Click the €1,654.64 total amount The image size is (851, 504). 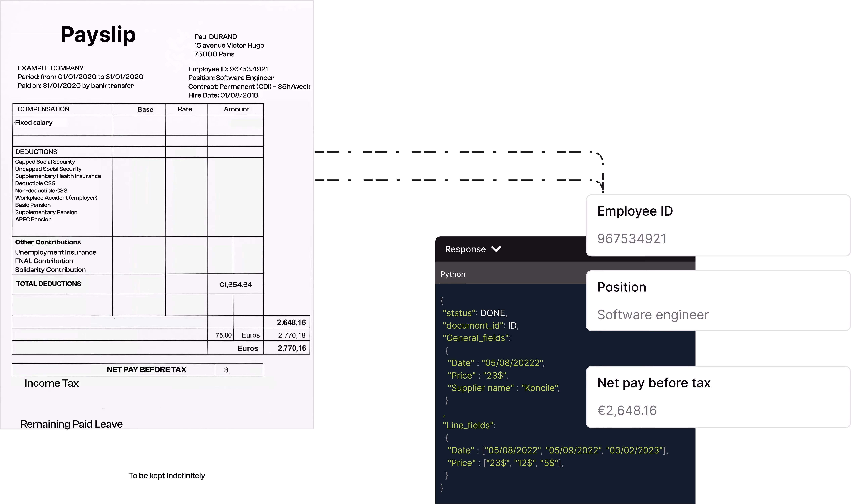(x=235, y=285)
